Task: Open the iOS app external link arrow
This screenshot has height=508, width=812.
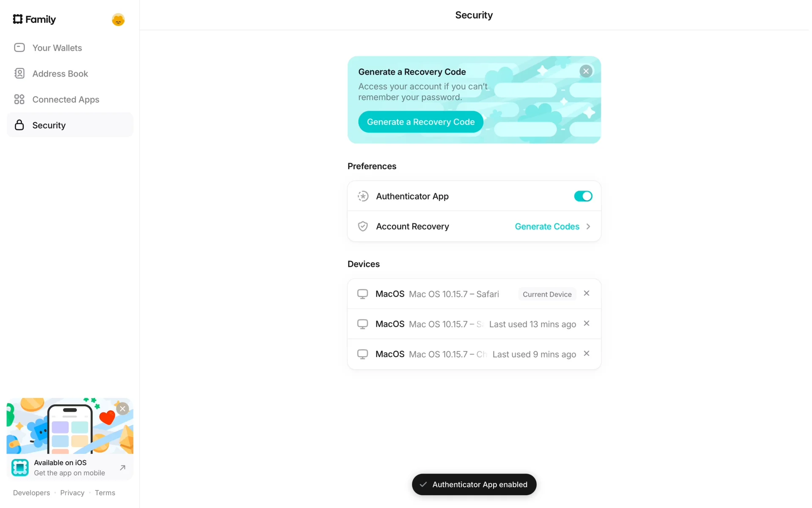Action: pyautogui.click(x=123, y=468)
